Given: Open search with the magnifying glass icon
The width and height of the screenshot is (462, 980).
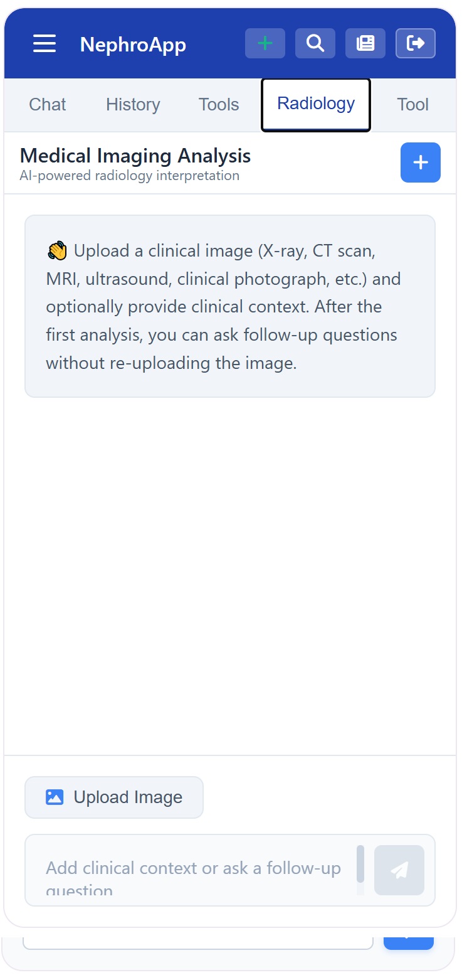Looking at the screenshot, I should click(315, 43).
